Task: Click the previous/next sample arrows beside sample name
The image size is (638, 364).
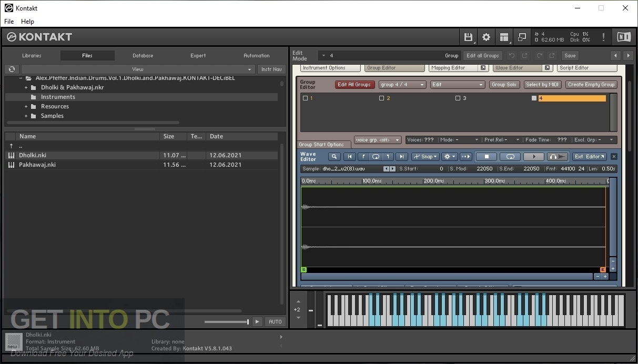Action: [x=389, y=169]
